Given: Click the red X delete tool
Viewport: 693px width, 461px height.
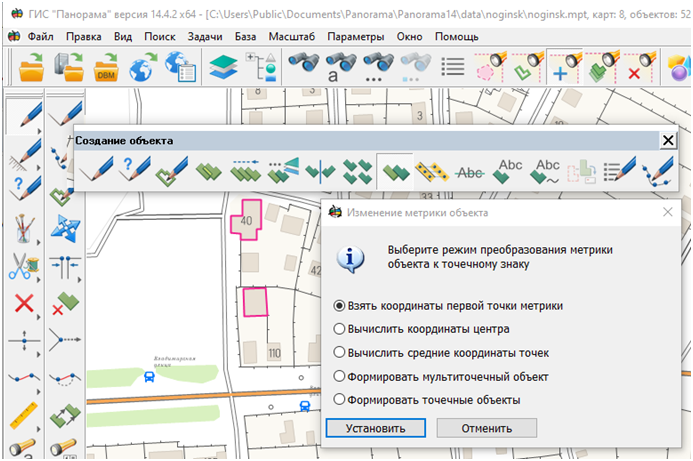Looking at the screenshot, I should click(23, 303).
